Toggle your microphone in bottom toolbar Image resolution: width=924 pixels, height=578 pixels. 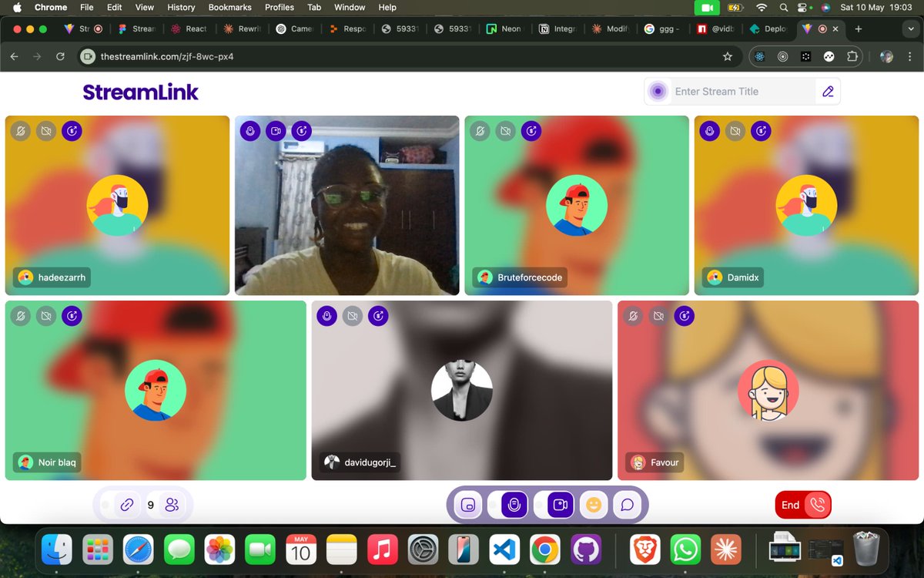pyautogui.click(x=514, y=505)
